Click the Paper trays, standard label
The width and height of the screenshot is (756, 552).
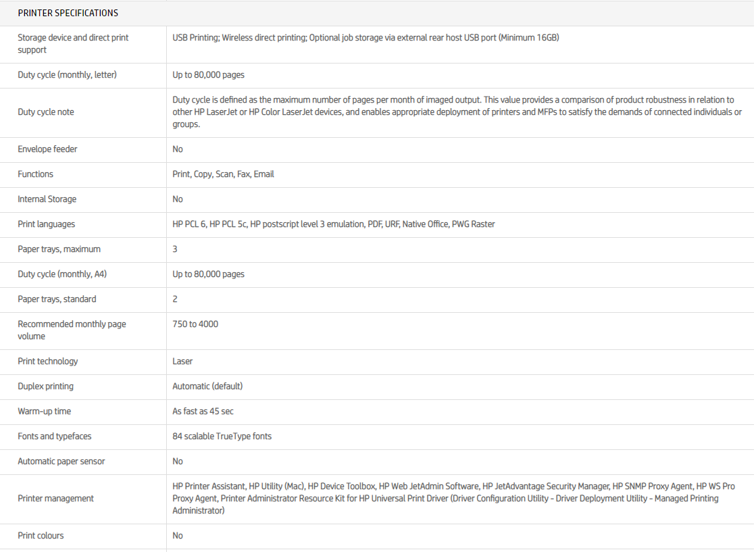point(57,299)
